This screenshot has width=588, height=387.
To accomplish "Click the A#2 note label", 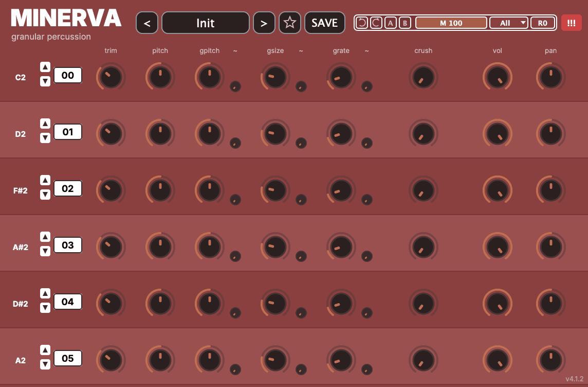I will click(x=20, y=248).
